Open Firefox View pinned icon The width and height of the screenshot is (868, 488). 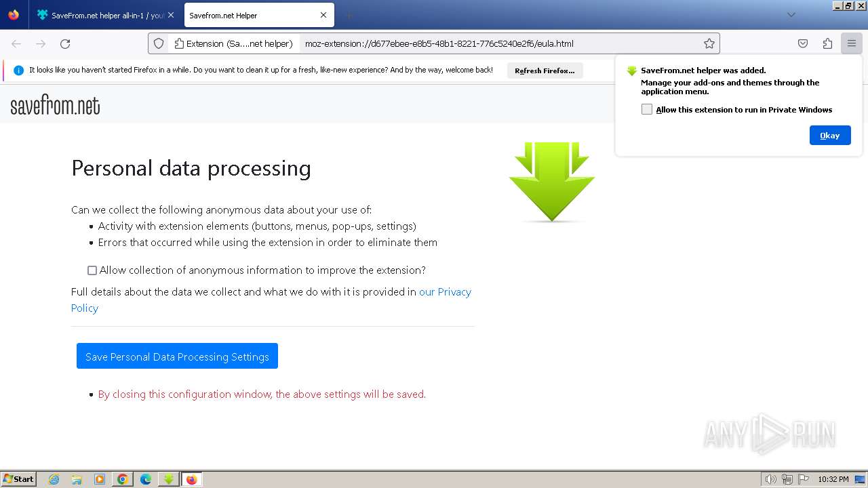coord(14,15)
